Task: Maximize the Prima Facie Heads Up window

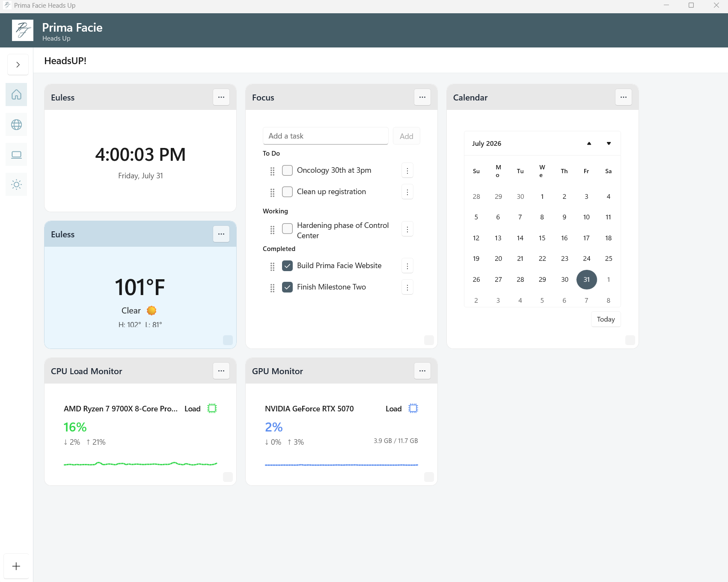Action: click(x=691, y=6)
